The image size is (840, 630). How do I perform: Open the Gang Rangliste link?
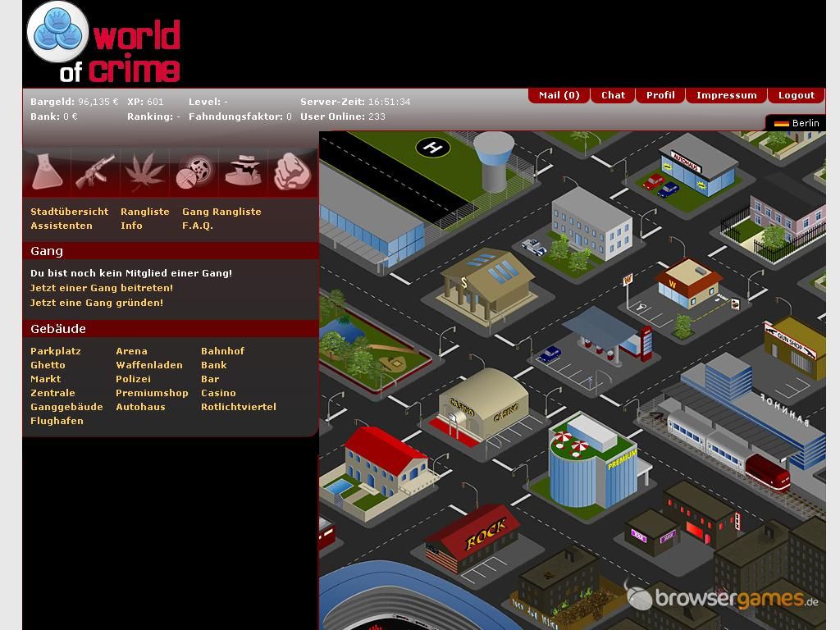tap(221, 212)
